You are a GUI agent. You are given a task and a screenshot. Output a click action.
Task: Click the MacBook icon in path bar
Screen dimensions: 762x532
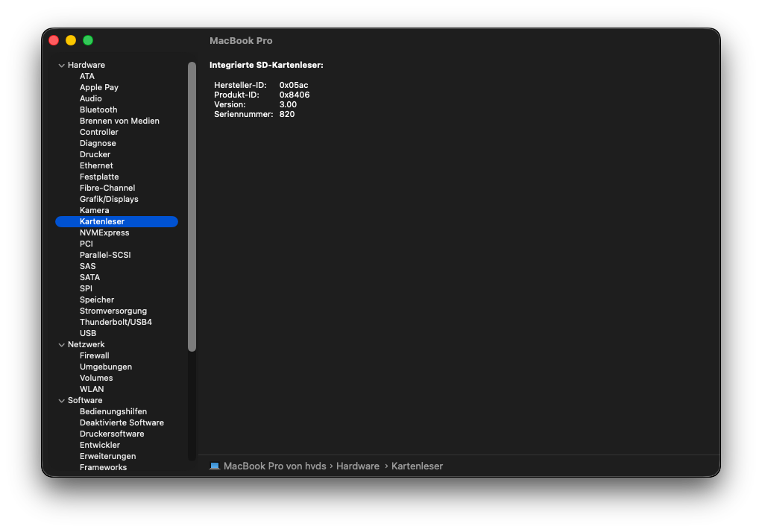tap(214, 466)
